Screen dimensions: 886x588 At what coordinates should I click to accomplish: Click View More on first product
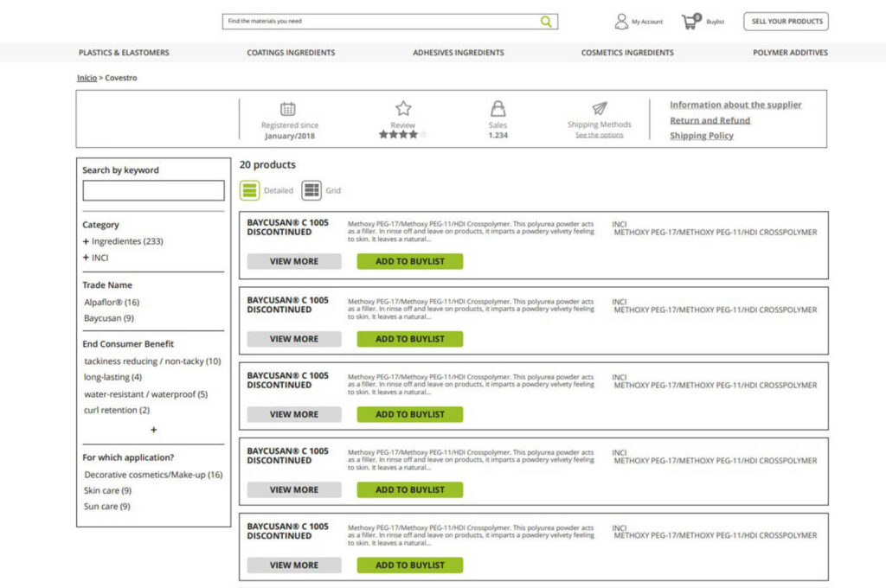294,261
